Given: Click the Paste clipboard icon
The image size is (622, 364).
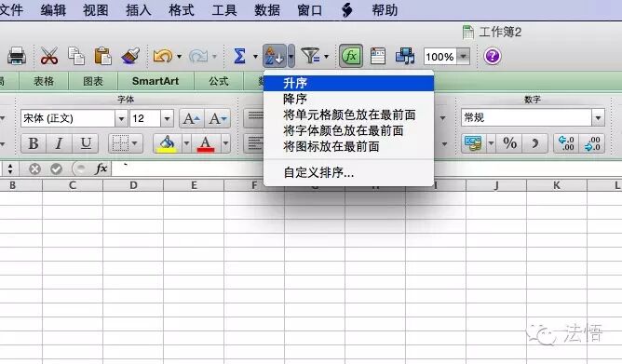Looking at the screenshot, I should click(102, 56).
